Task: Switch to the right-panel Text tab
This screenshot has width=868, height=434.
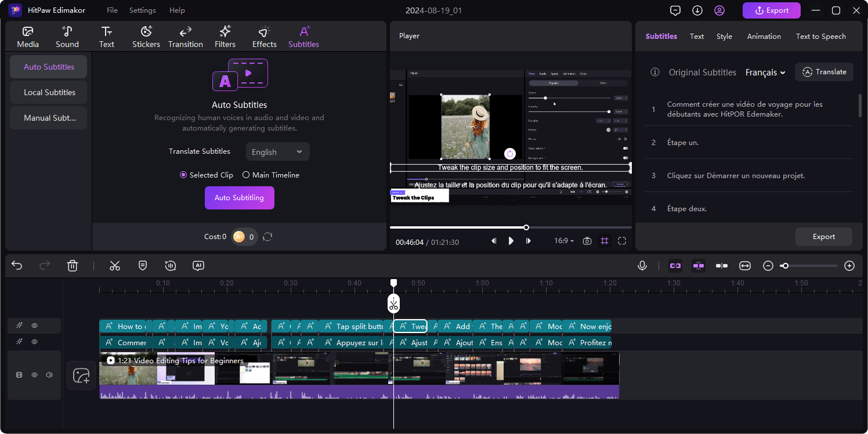Action: [697, 36]
